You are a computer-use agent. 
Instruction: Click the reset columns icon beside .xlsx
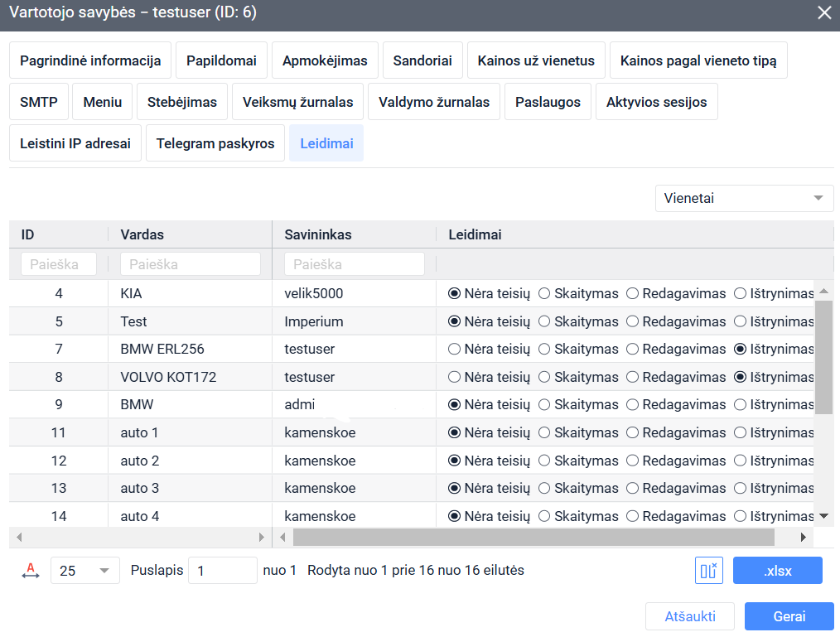click(709, 571)
